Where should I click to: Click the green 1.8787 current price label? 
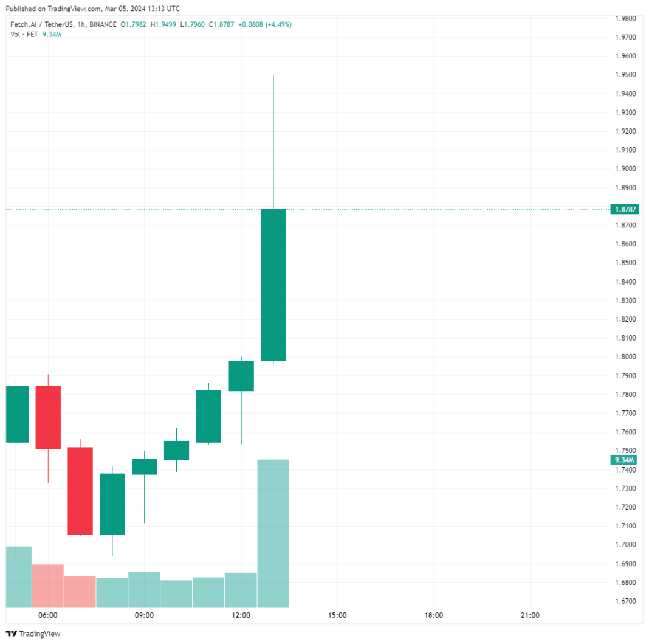click(x=624, y=209)
